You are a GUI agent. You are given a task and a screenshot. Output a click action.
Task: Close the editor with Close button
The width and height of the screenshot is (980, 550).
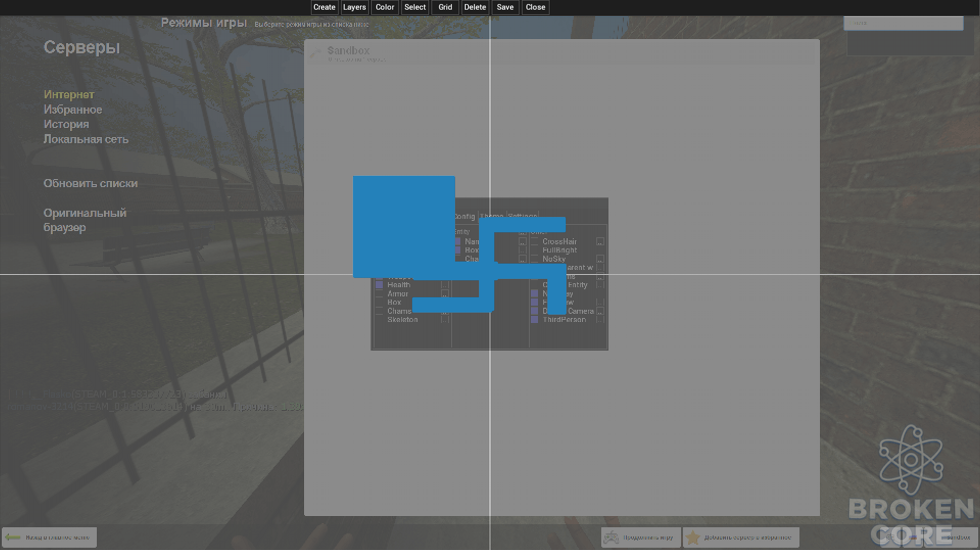point(535,7)
